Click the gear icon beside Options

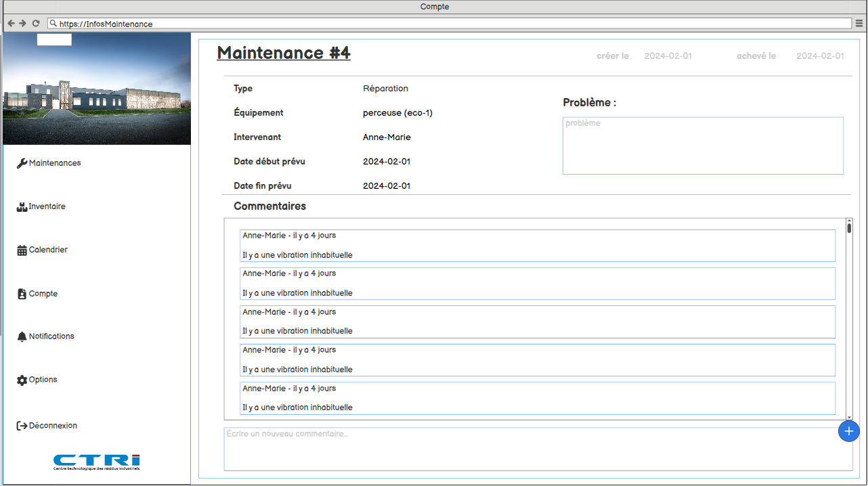tap(22, 380)
